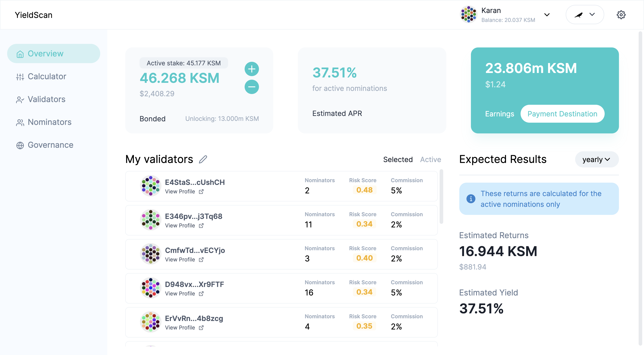Click the pencil icon next to My validators
This screenshot has width=644, height=355.
(203, 159)
